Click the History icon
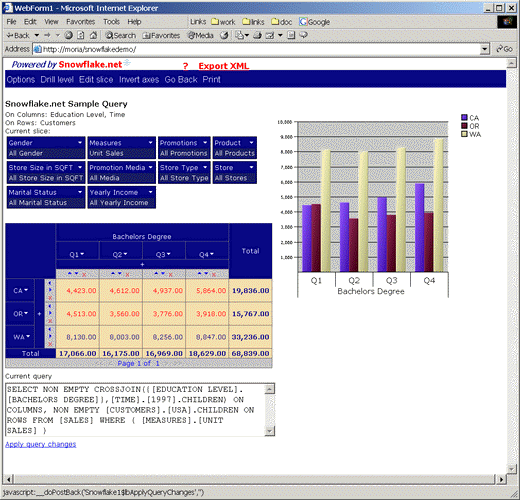Image resolution: width=520 pixels, height=500 pixels. tap(225, 35)
